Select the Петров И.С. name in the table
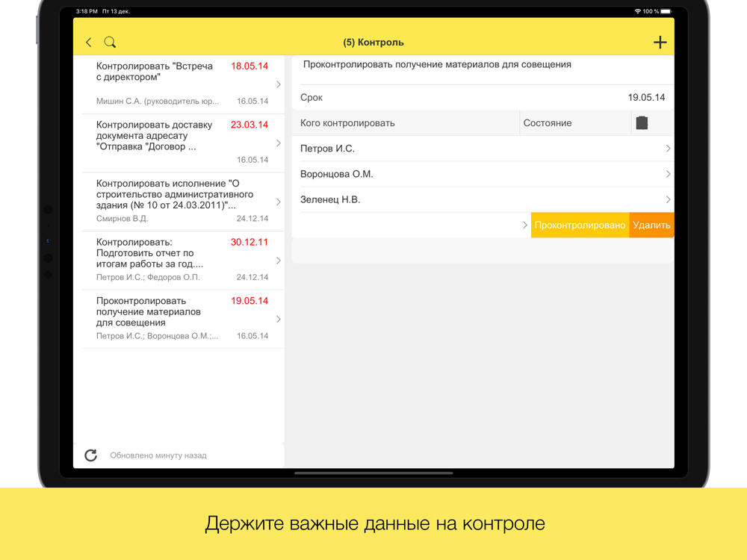 [x=327, y=149]
